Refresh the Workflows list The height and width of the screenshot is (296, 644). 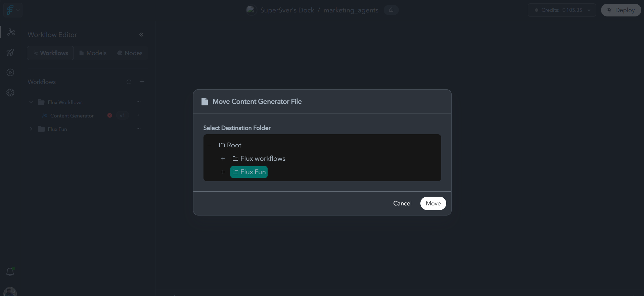coord(129,82)
